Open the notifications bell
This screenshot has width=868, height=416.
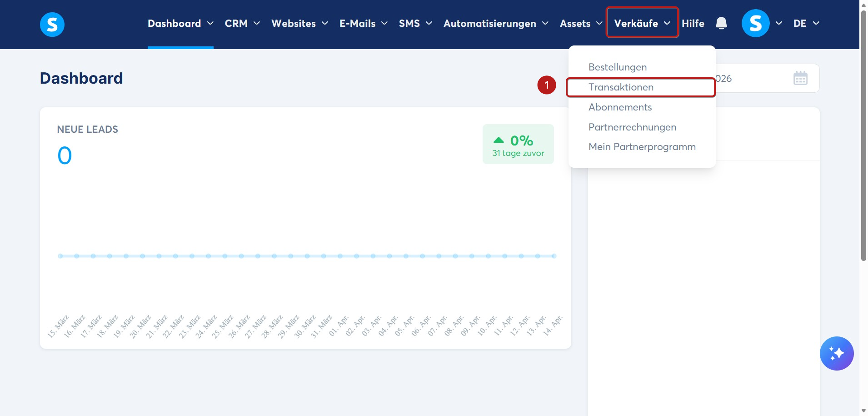click(x=721, y=23)
